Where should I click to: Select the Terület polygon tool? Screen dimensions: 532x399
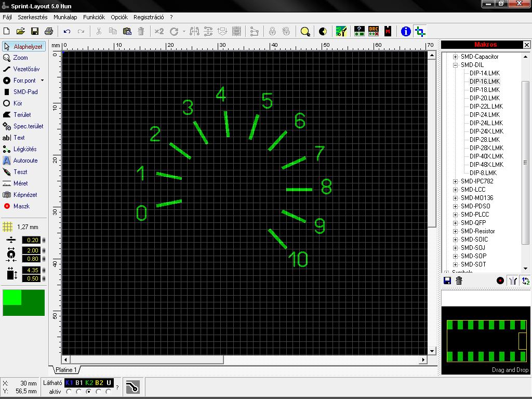(17, 115)
